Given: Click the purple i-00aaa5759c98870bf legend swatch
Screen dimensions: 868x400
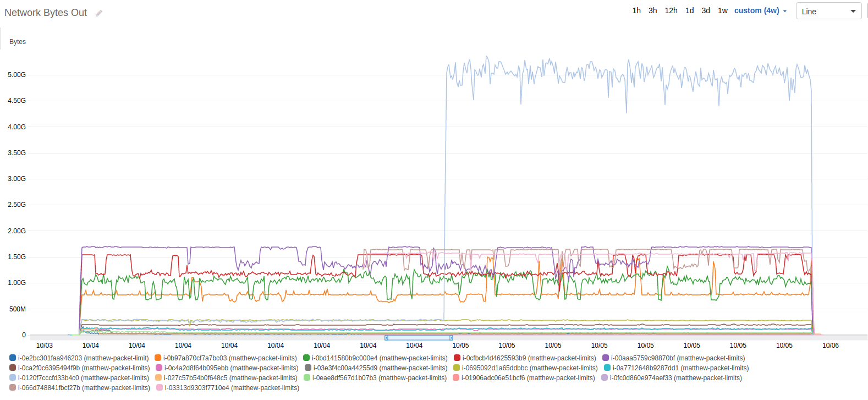Looking at the screenshot, I should click(606, 358).
